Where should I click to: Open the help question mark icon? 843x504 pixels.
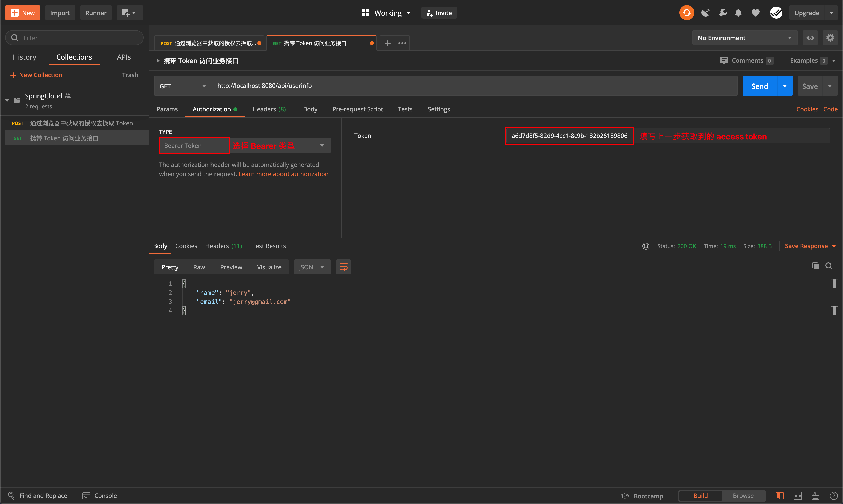(x=833, y=496)
